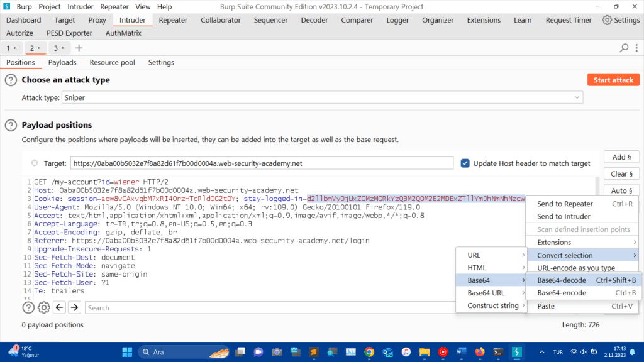Open Firefox from the Windows taskbar

coord(479,352)
